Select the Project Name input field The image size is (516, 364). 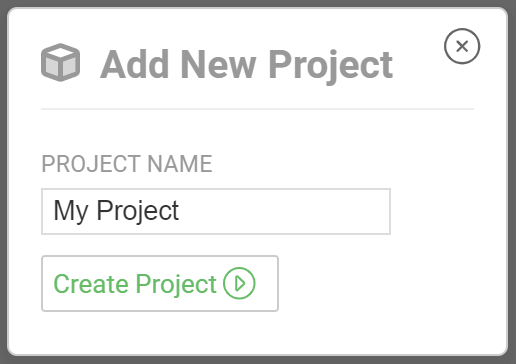[216, 211]
